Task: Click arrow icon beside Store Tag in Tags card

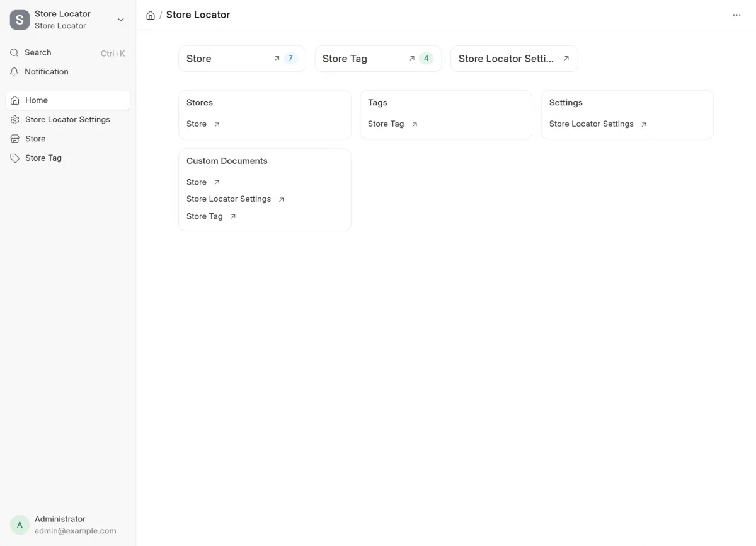Action: [415, 125]
